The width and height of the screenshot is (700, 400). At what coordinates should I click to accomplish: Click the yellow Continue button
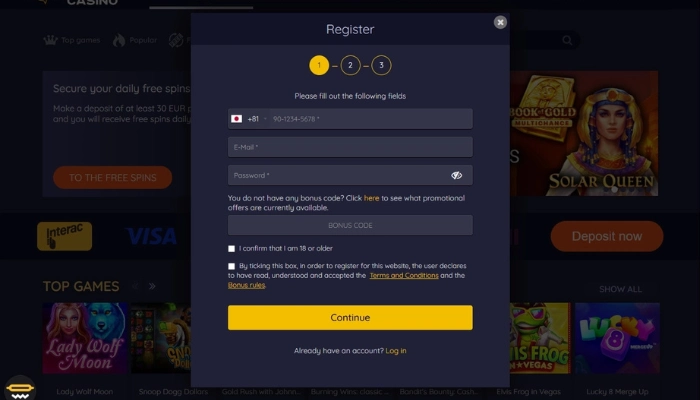pyautogui.click(x=350, y=317)
